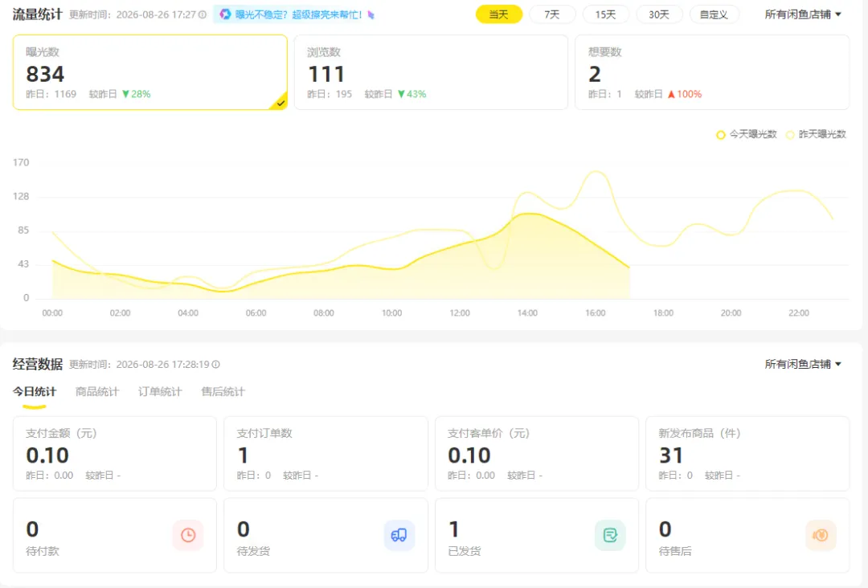Select the 浏览数 metric card
Image resolution: width=868 pixels, height=588 pixels.
[x=431, y=72]
